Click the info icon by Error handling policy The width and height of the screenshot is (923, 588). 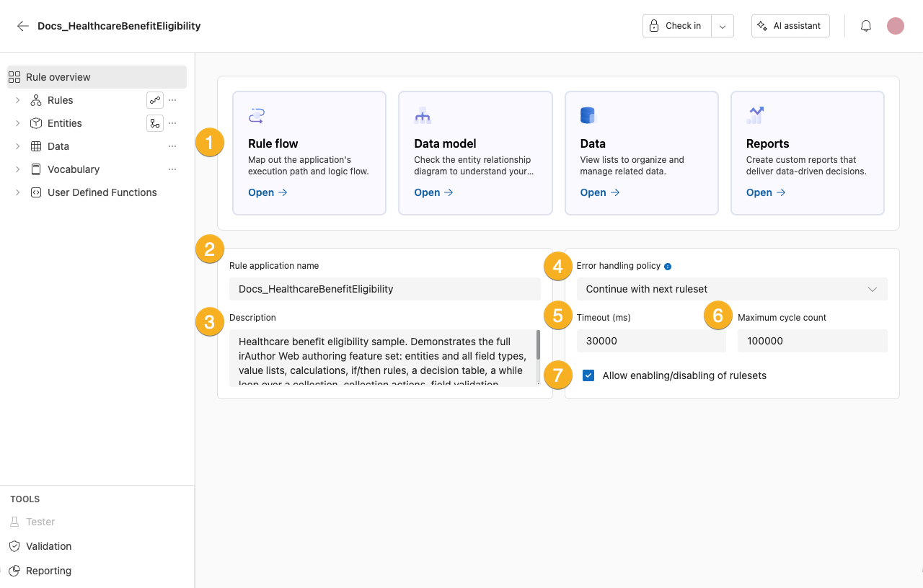(668, 267)
